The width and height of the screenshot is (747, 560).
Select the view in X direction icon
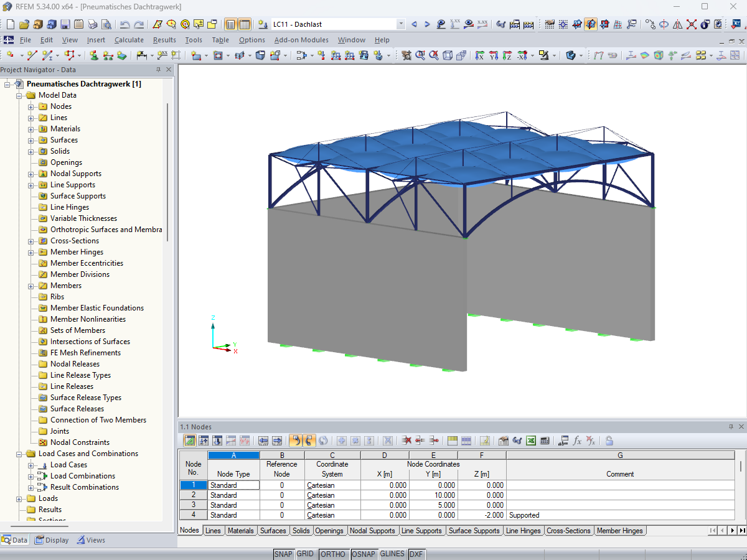479,55
